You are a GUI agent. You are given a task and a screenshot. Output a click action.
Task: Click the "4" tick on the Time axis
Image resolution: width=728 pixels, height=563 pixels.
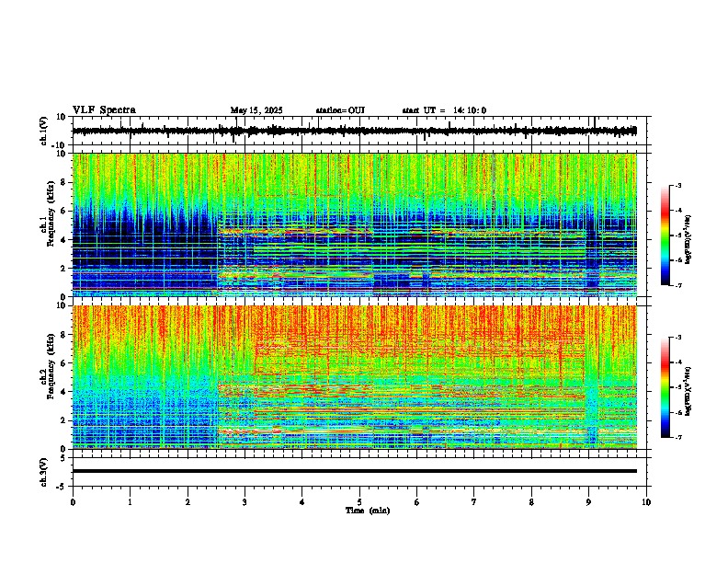[x=302, y=502]
